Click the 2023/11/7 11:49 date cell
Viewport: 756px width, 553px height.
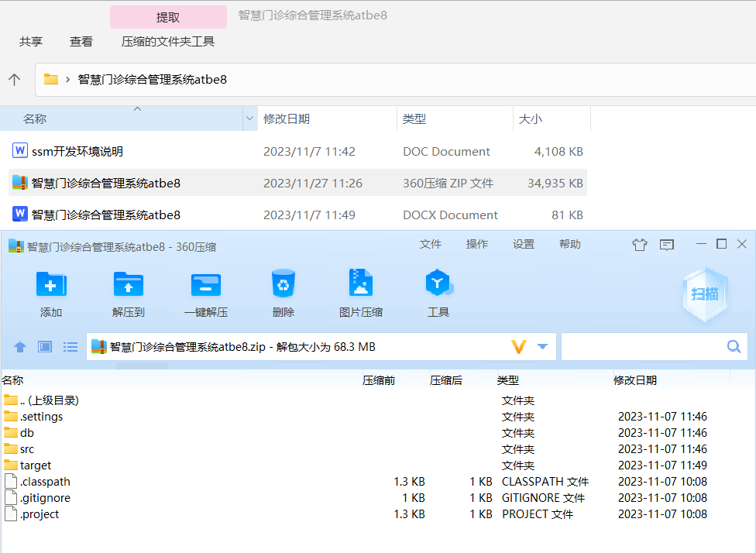click(309, 215)
